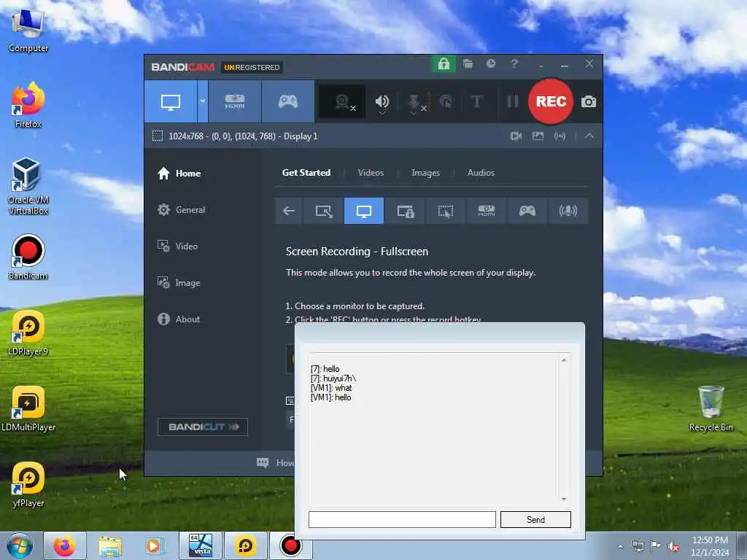The height and width of the screenshot is (560, 747).
Task: Open Image settings in sidebar
Action: coord(179,283)
